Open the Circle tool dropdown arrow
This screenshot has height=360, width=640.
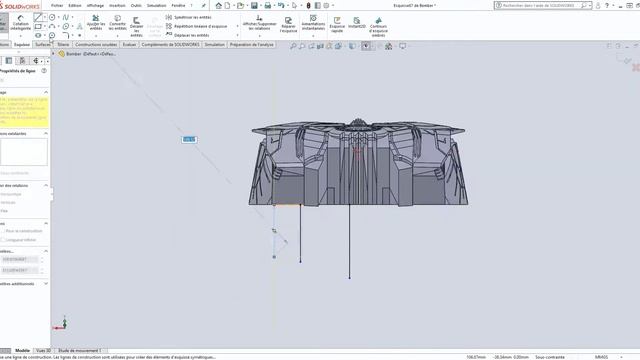point(59,17)
